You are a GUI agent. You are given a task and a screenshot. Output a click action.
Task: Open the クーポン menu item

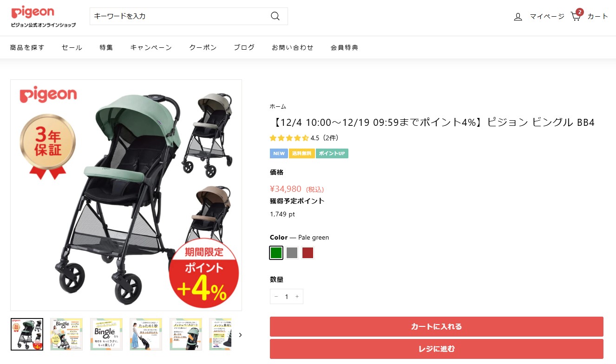[x=203, y=47]
